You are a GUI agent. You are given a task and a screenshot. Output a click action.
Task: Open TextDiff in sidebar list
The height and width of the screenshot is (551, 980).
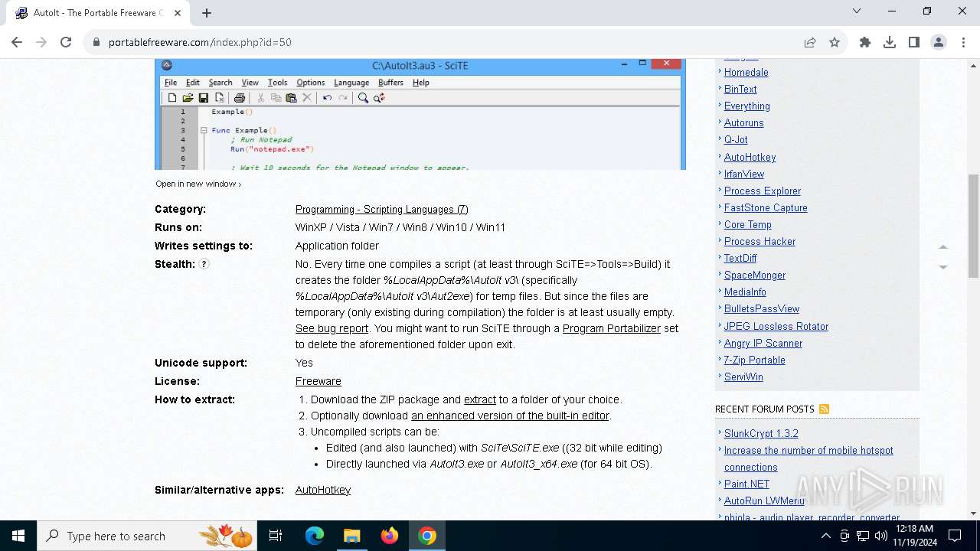pyautogui.click(x=740, y=258)
